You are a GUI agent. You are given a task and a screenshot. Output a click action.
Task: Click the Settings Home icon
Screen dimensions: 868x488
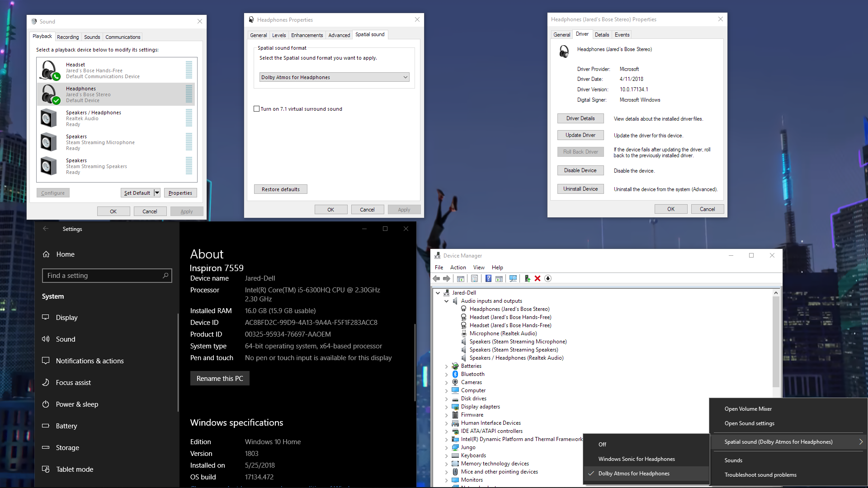click(x=46, y=254)
